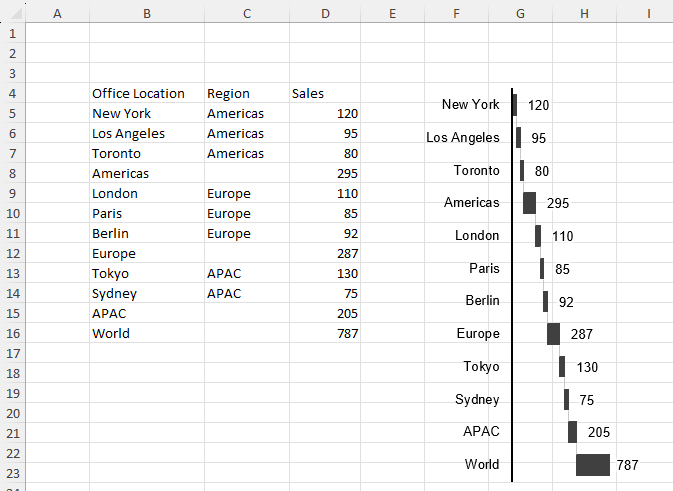Select the Americas subtotal cell showing 295
The width and height of the screenshot is (673, 491).
347,173
